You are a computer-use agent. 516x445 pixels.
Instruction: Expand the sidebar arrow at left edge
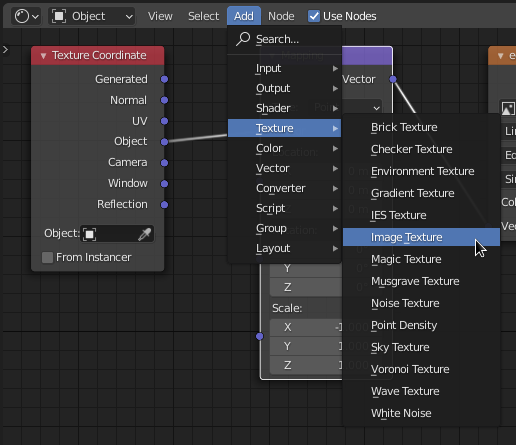click(5, 50)
